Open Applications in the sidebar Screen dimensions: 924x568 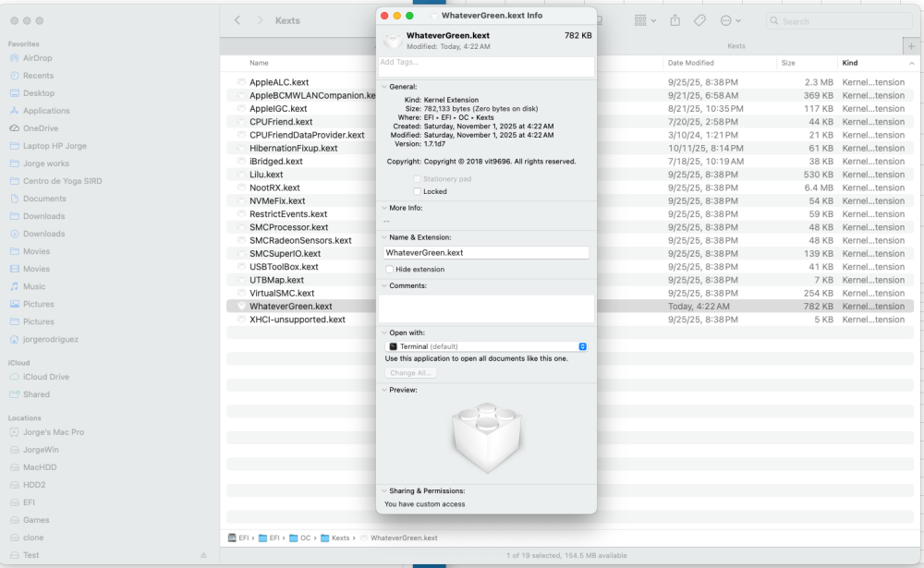[x=46, y=111]
